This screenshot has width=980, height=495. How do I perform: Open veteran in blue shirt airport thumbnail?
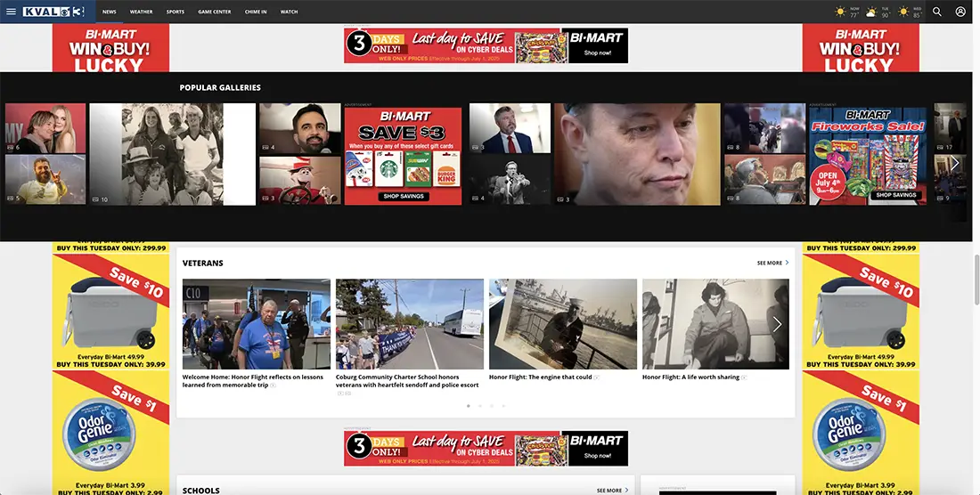(257, 324)
